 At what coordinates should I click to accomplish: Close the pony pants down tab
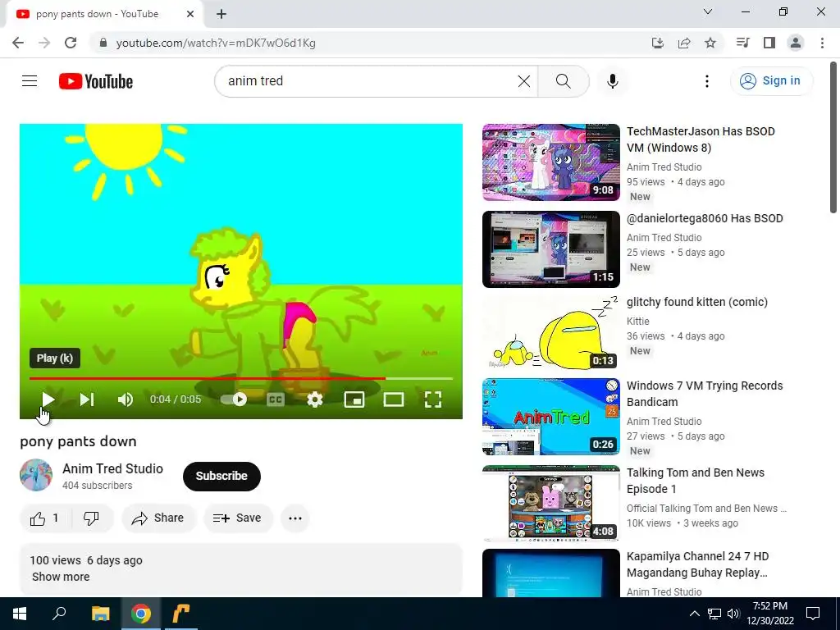190,14
